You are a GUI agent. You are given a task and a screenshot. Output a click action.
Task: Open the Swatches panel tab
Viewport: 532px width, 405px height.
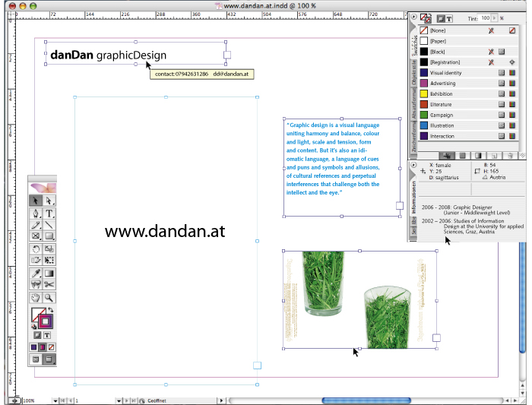pos(415,45)
